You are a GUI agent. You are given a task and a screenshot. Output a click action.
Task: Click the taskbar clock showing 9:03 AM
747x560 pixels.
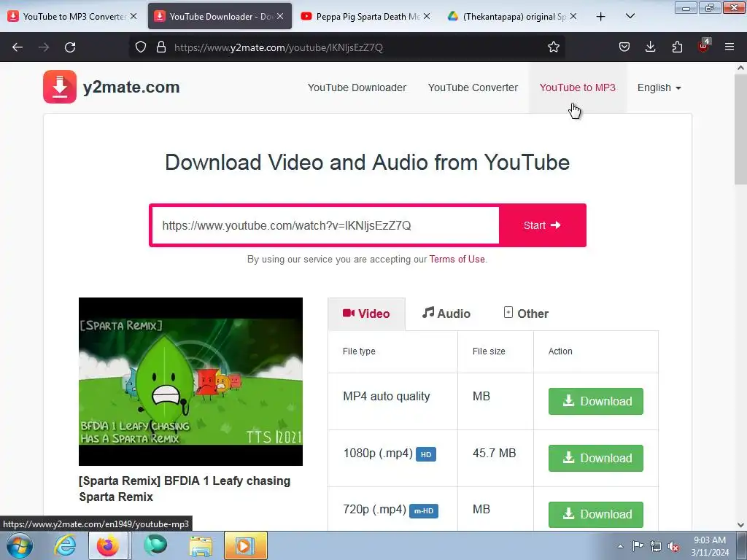click(x=709, y=545)
